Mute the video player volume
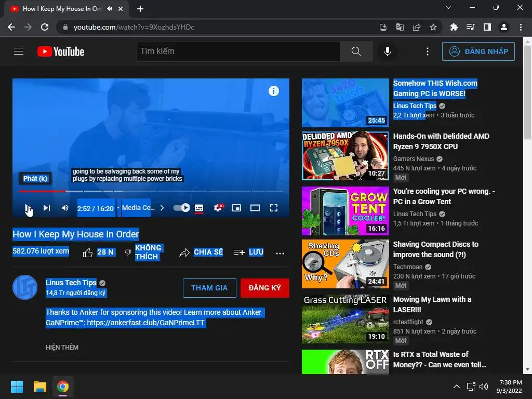This screenshot has height=399, width=532. (x=65, y=208)
